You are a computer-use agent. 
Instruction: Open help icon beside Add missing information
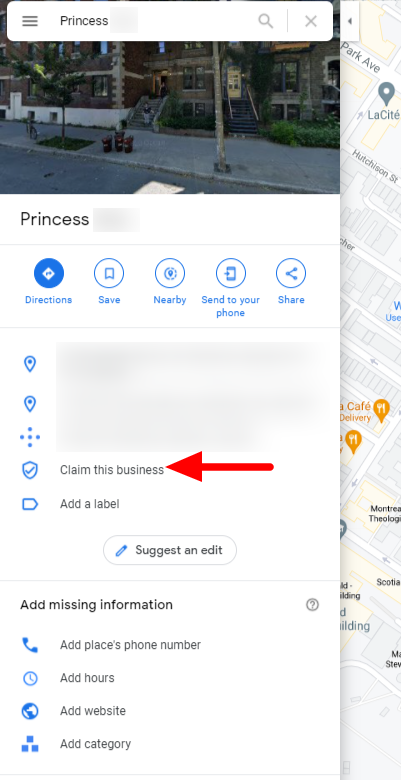(x=312, y=605)
